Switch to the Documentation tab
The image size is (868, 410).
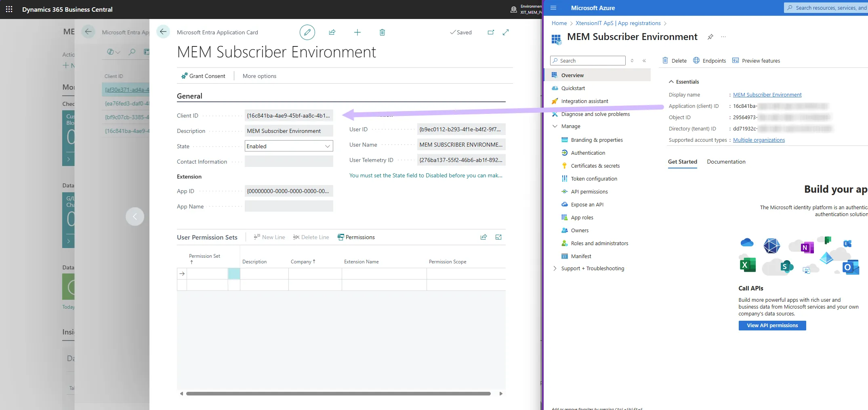pos(726,162)
